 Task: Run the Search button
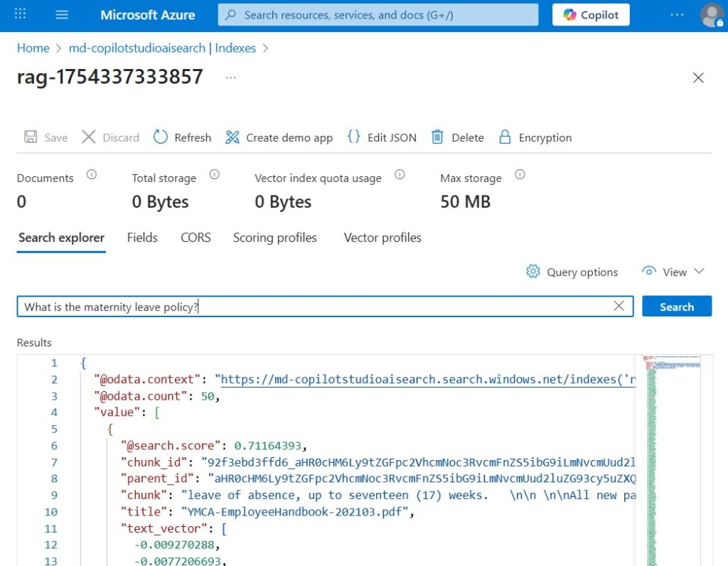click(x=677, y=306)
